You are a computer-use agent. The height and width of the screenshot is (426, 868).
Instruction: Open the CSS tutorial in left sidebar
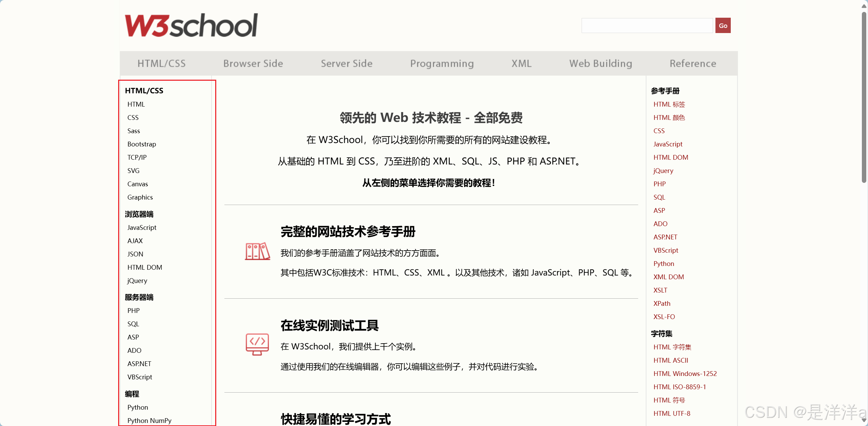pos(133,117)
